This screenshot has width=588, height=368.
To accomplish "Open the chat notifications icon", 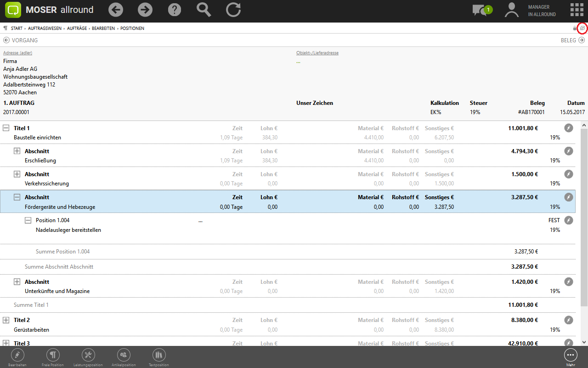I will point(482,10).
